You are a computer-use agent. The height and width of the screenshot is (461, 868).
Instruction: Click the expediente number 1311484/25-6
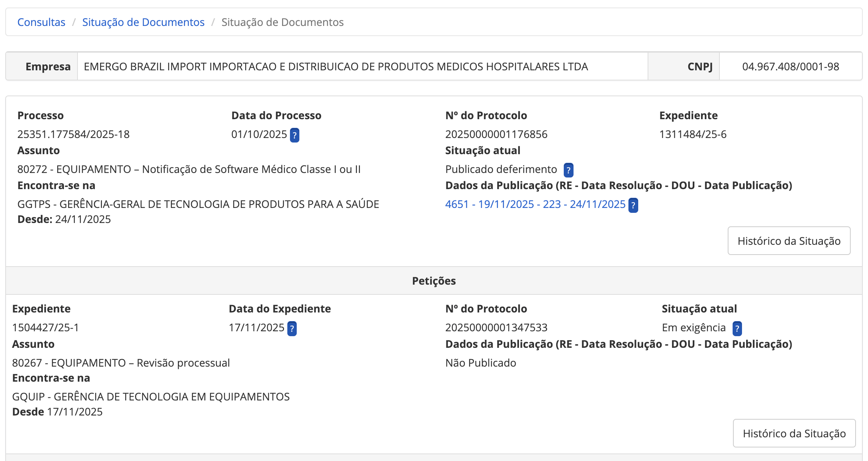point(692,134)
